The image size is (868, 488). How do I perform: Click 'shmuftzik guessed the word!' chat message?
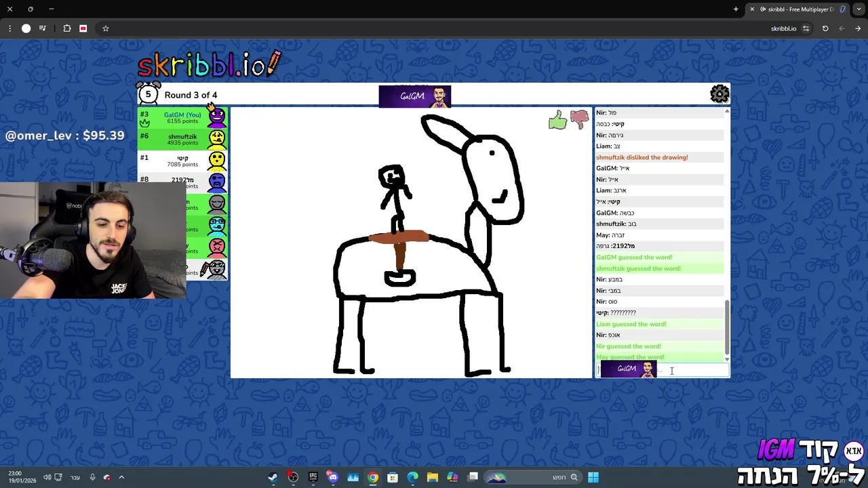[x=638, y=268]
